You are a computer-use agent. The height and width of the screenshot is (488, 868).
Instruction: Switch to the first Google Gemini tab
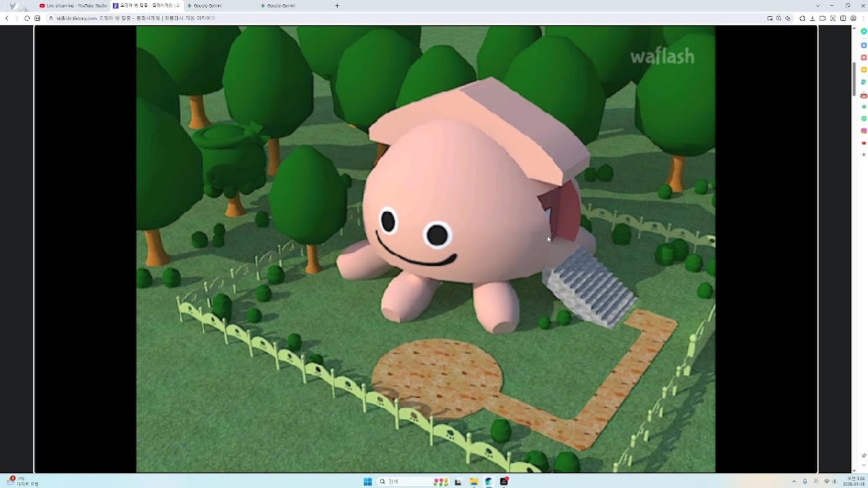pyautogui.click(x=220, y=5)
